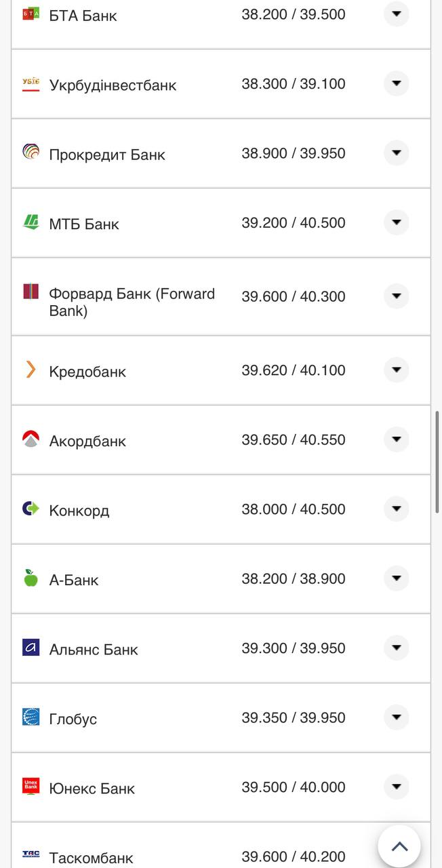Expand the Укрбудінвестбанк rate details
442x868 pixels.
coord(397,84)
